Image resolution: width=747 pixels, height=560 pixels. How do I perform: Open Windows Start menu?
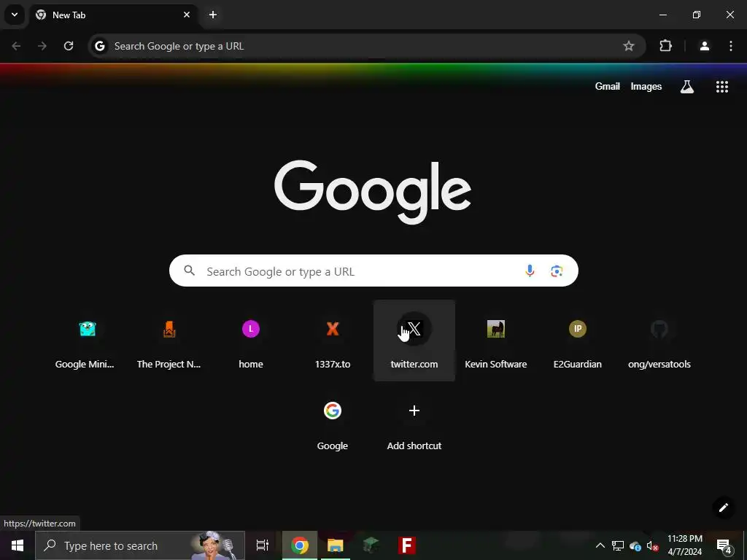(x=18, y=545)
